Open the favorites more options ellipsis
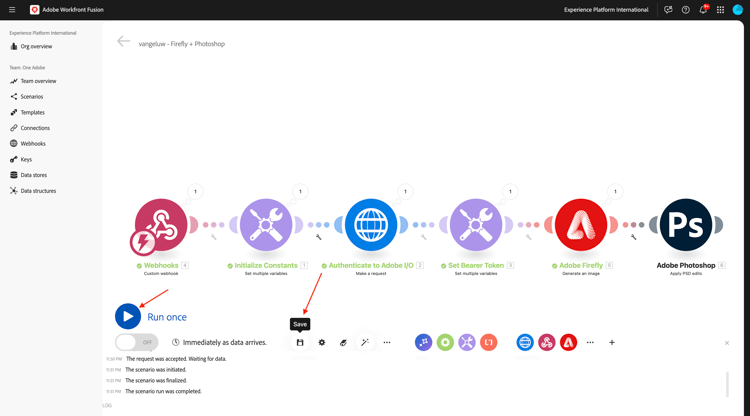This screenshot has width=750, height=416. (x=590, y=342)
